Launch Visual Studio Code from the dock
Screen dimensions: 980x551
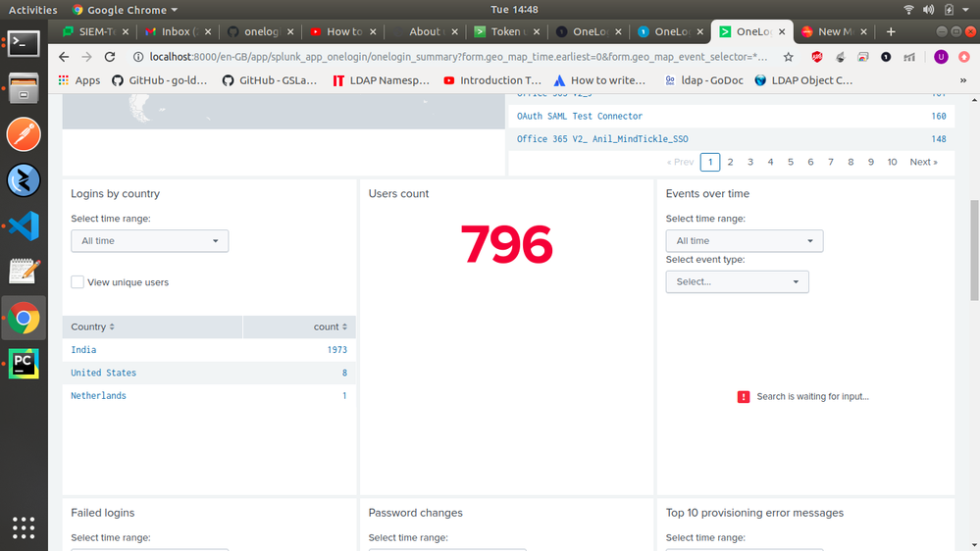point(24,225)
